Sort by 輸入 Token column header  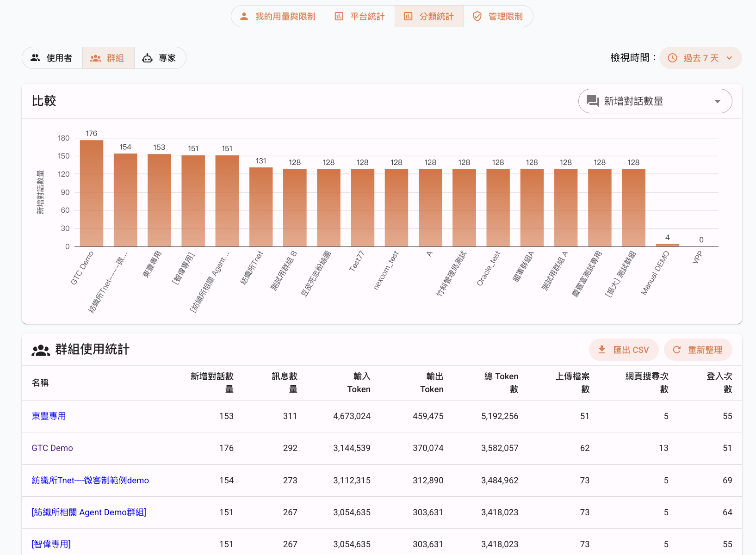click(359, 382)
